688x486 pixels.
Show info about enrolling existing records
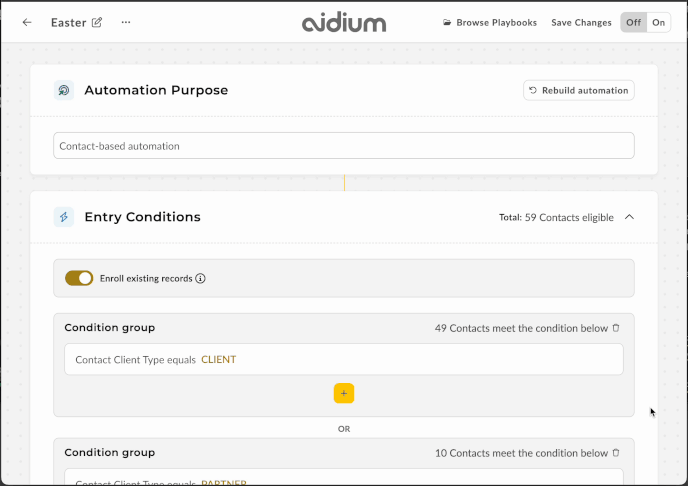coord(201,279)
